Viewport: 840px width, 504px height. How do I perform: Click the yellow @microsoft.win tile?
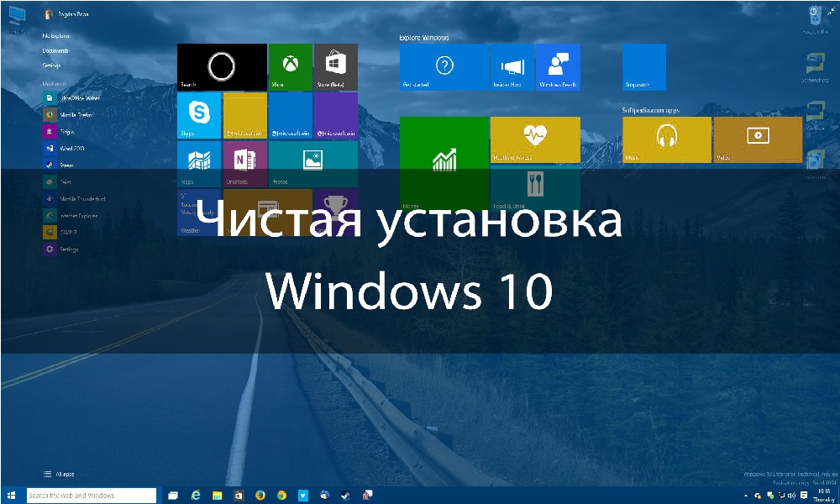coord(244,115)
